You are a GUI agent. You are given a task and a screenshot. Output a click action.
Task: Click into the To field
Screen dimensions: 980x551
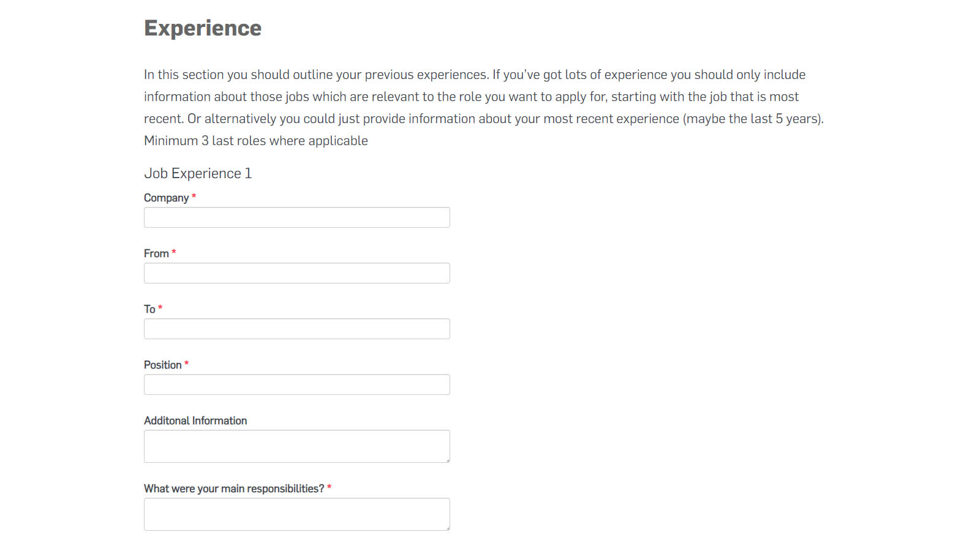(296, 329)
